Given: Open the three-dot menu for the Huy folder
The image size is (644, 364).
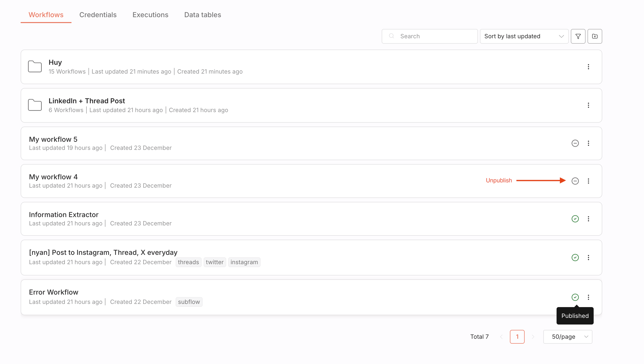Looking at the screenshot, I should tap(588, 67).
